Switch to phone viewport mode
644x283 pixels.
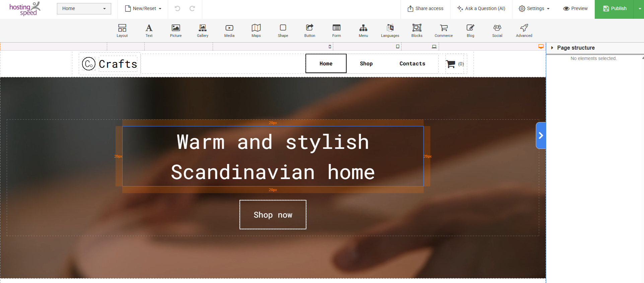[x=330, y=47]
